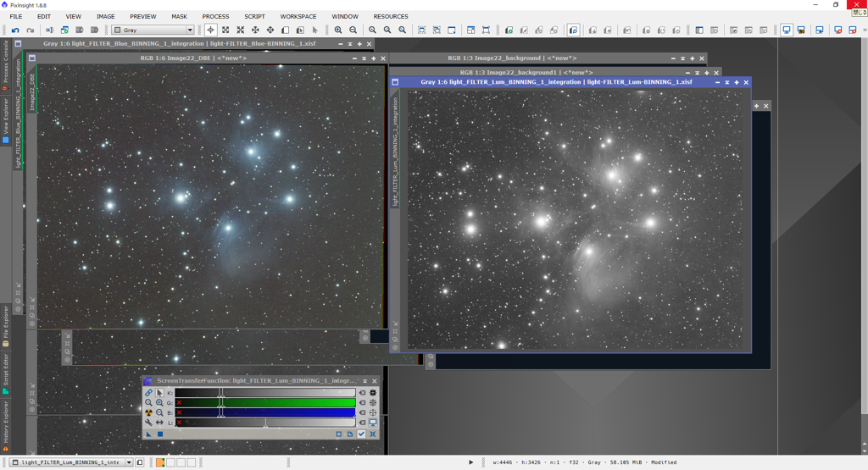The width and height of the screenshot is (868, 470).
Task: Click the New Instance triangle in STF
Action: pos(148,434)
